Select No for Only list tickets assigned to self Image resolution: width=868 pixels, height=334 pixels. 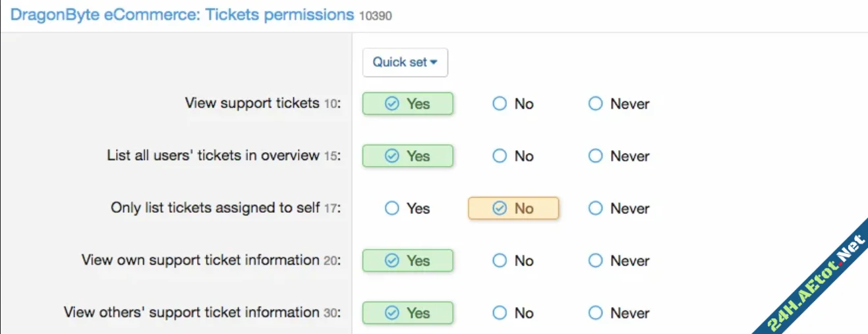pos(513,208)
